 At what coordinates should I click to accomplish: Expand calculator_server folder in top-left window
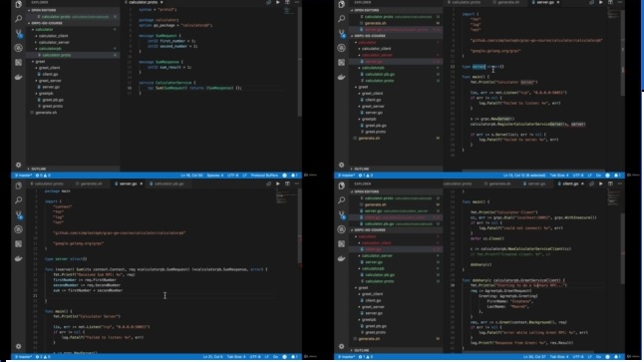click(x=54, y=42)
